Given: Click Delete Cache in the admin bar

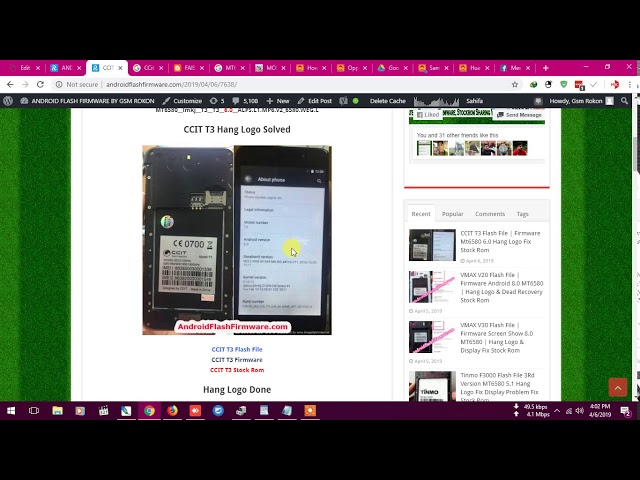Looking at the screenshot, I should pyautogui.click(x=388, y=101).
